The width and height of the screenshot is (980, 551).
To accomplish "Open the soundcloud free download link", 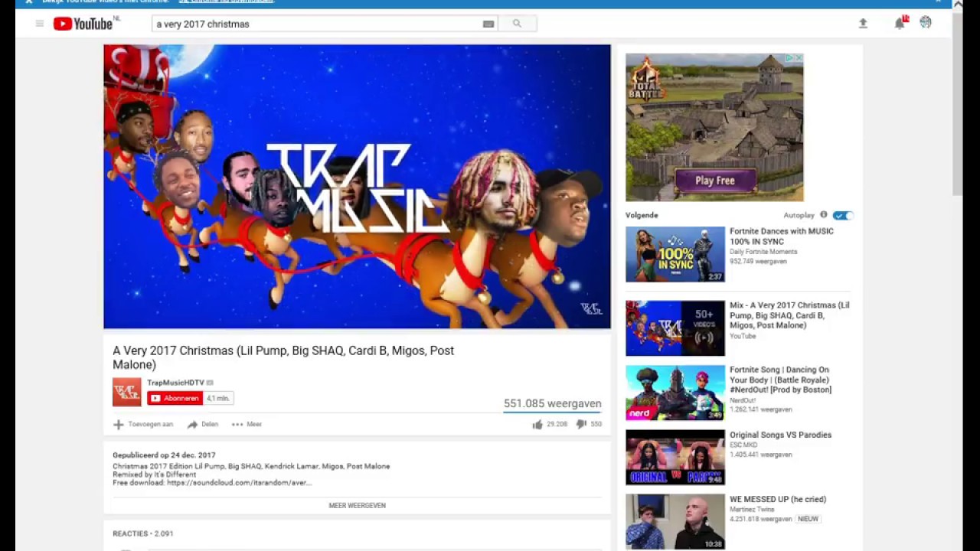I will (239, 483).
